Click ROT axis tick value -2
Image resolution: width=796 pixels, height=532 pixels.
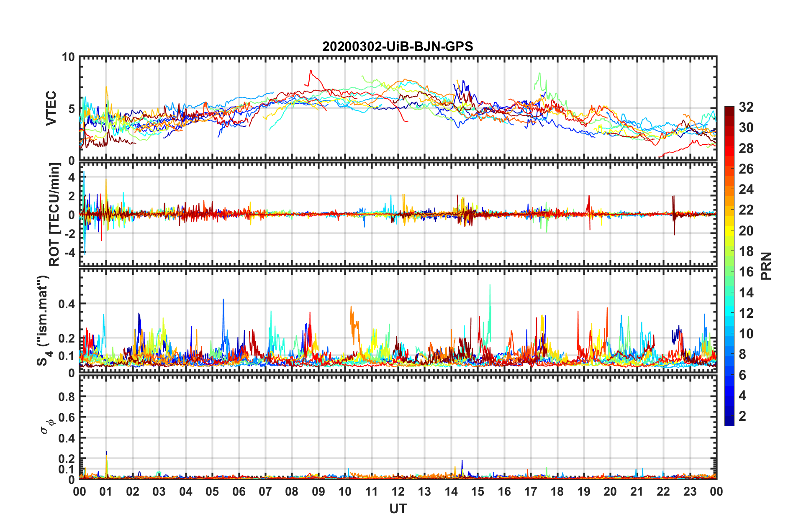(x=69, y=234)
